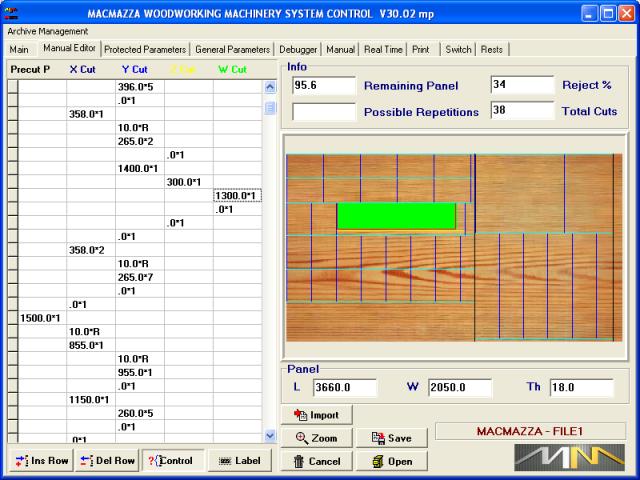
Task: Open the Rests tab
Action: [x=491, y=49]
